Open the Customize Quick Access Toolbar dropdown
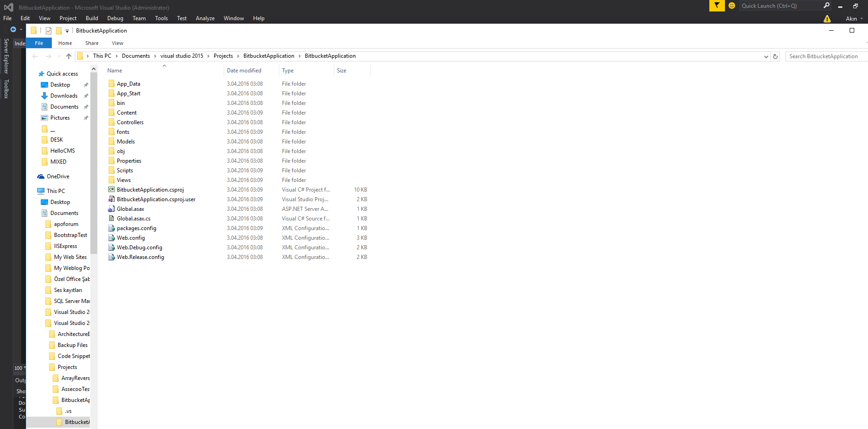Screen dimensions: 868x429 click(x=67, y=31)
